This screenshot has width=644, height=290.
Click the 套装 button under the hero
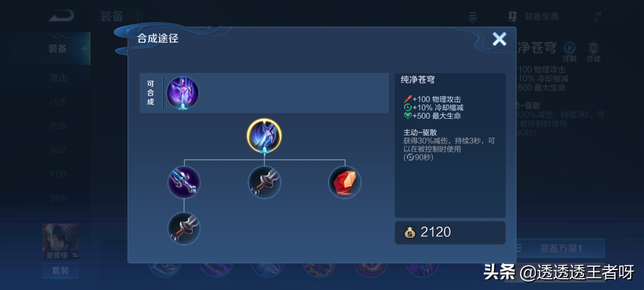(x=61, y=271)
